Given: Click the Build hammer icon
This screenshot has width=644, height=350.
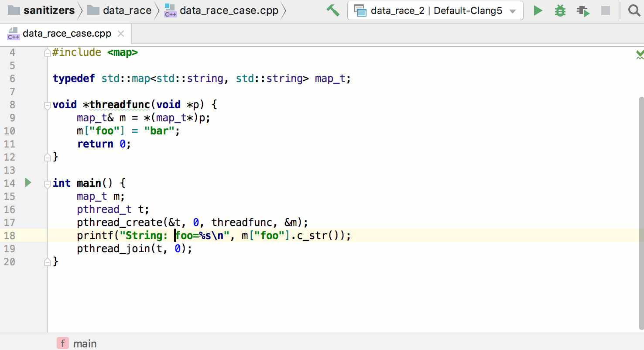Looking at the screenshot, I should pyautogui.click(x=333, y=10).
